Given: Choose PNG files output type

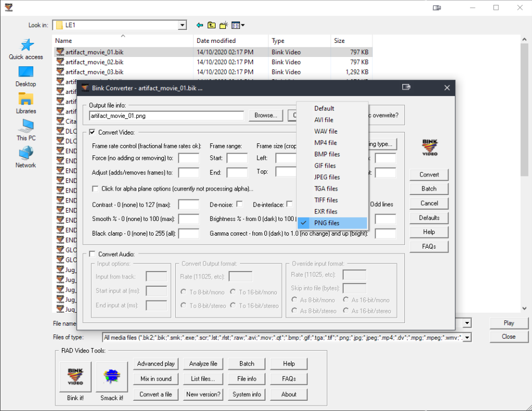Looking at the screenshot, I should click(x=332, y=223).
